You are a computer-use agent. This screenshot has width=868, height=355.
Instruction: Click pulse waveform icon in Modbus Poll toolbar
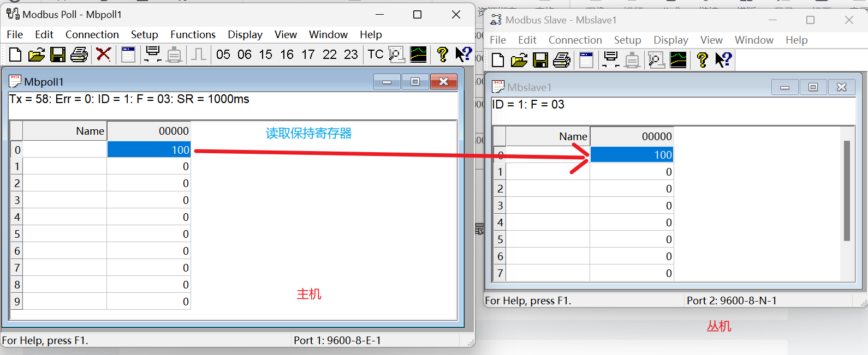coord(199,55)
